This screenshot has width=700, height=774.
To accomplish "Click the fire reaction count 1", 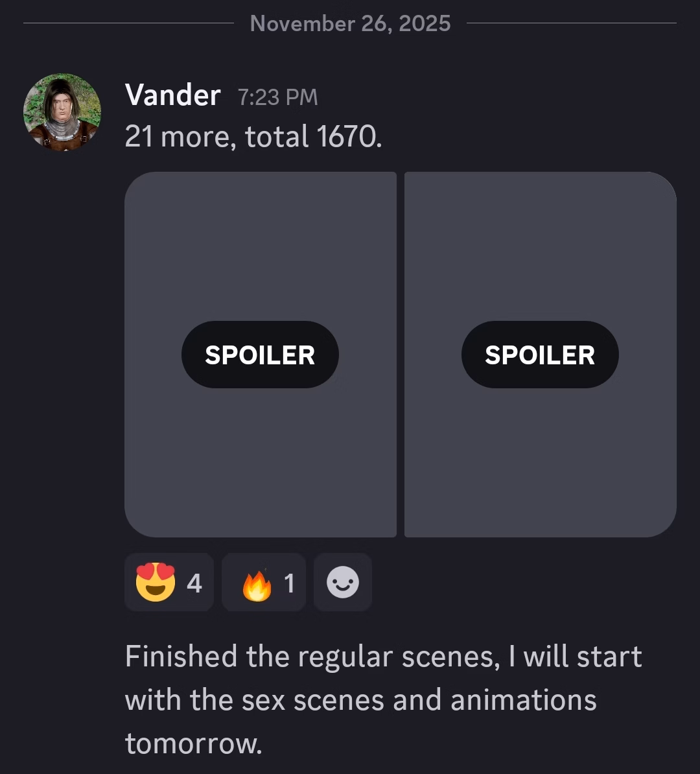I will coord(289,583).
